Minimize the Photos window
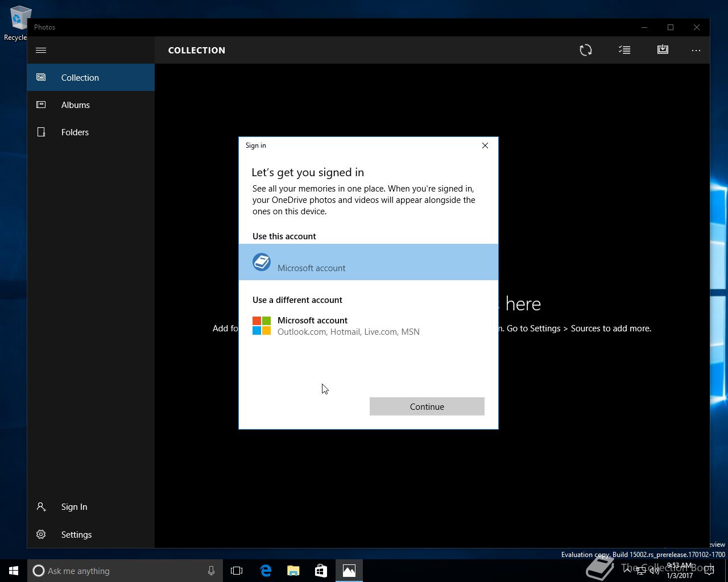 click(x=644, y=27)
